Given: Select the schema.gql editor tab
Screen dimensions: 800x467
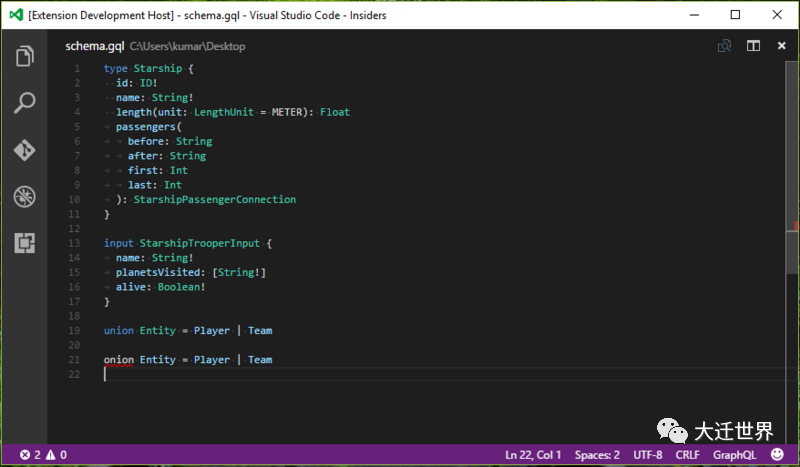Looking at the screenshot, I should [94, 47].
